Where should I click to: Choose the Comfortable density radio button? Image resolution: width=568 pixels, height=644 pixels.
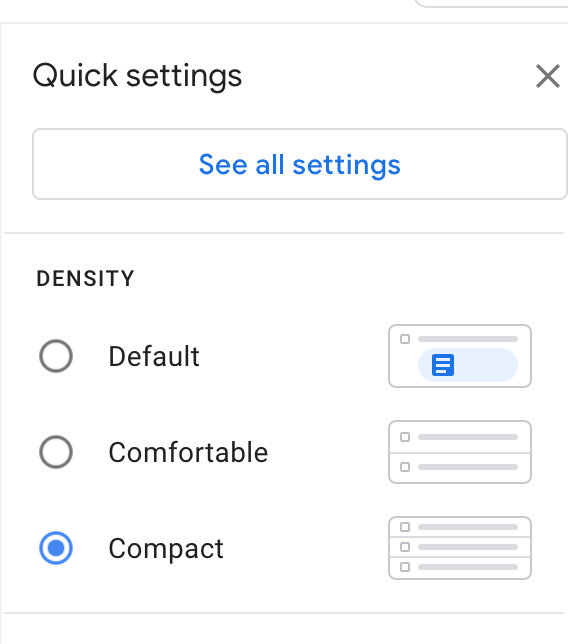(56, 452)
